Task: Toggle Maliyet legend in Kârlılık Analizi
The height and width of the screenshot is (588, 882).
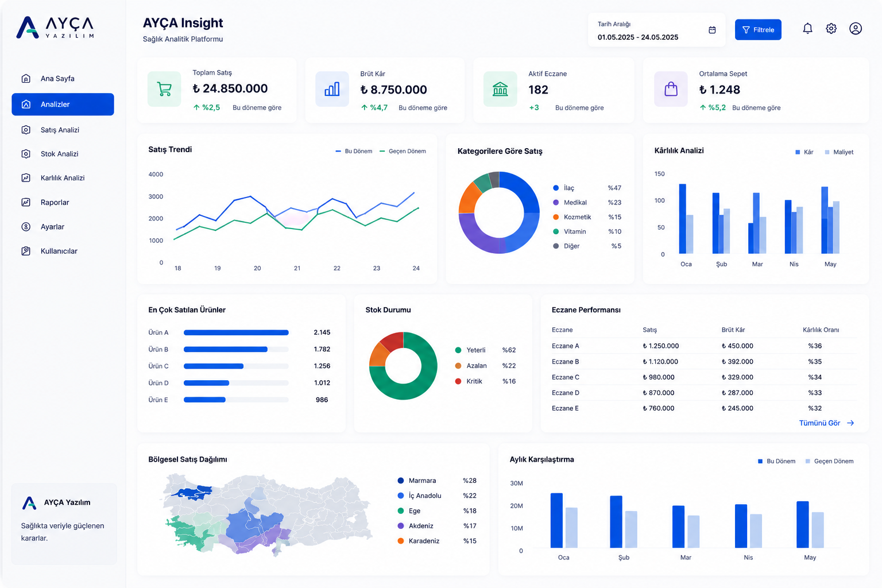Action: (x=839, y=152)
